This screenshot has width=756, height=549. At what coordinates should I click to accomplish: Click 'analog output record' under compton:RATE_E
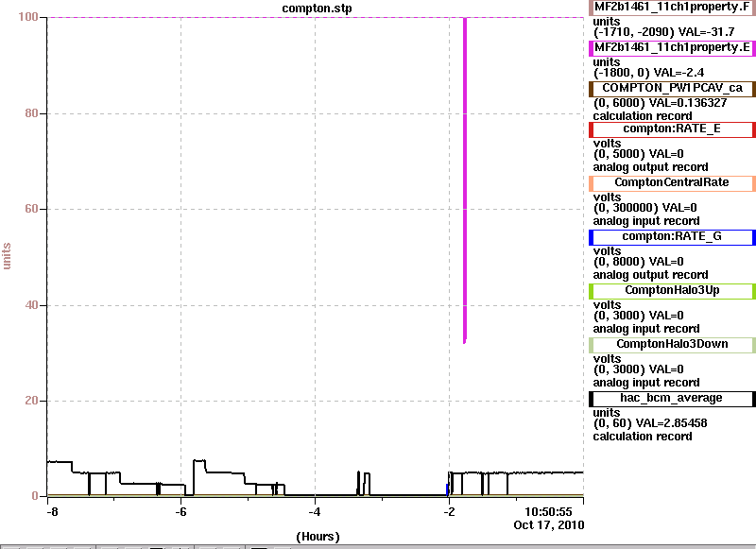pos(650,167)
